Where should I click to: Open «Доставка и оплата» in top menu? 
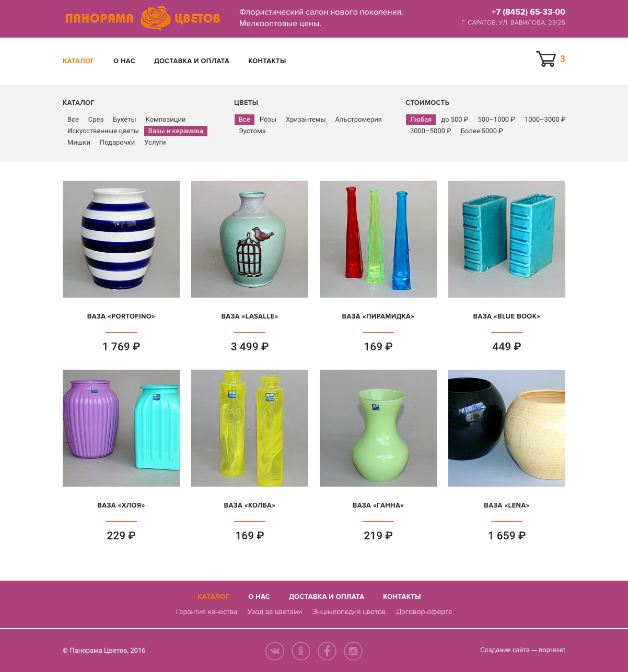pos(192,61)
